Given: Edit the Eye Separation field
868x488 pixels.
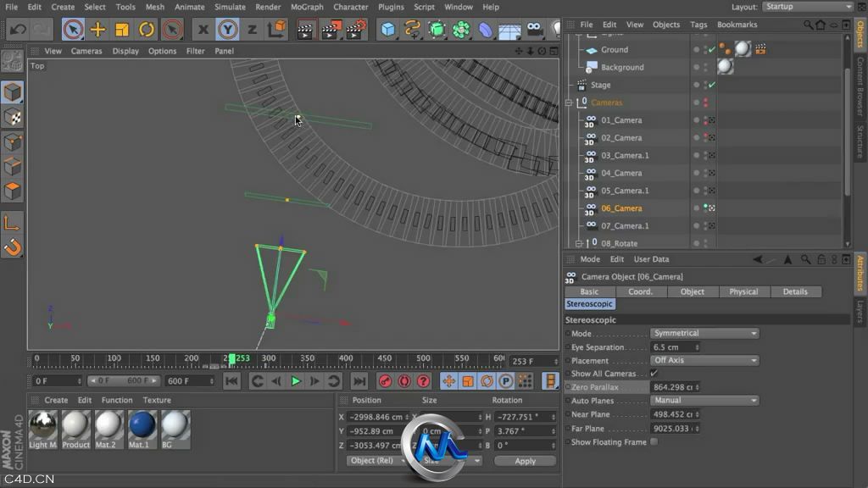Looking at the screenshot, I should click(x=675, y=347).
